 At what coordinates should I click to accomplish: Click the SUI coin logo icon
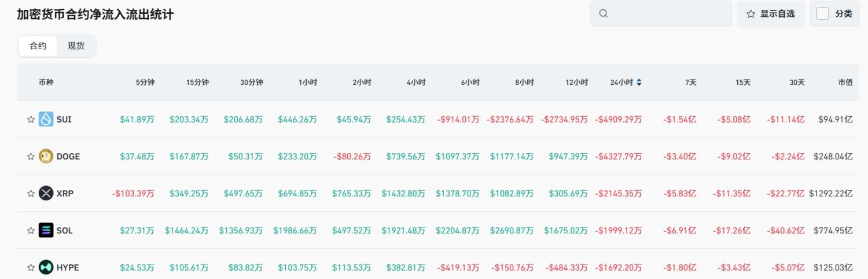[x=46, y=120]
